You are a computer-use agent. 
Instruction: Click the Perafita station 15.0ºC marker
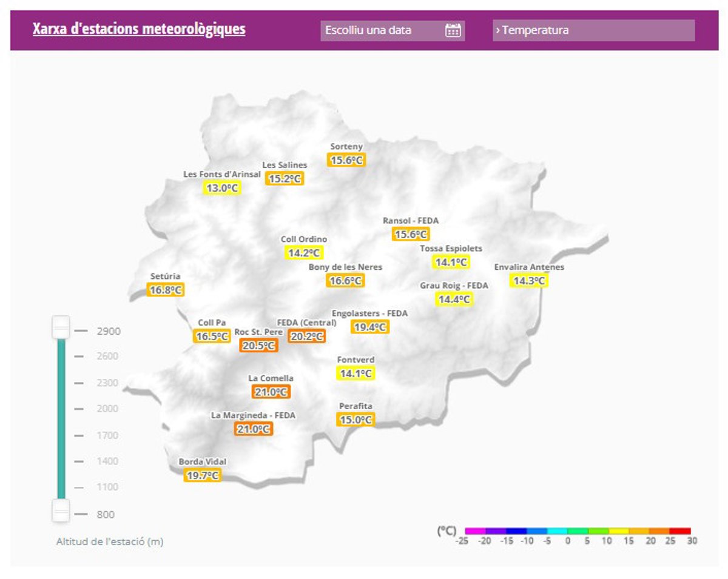coord(356,420)
